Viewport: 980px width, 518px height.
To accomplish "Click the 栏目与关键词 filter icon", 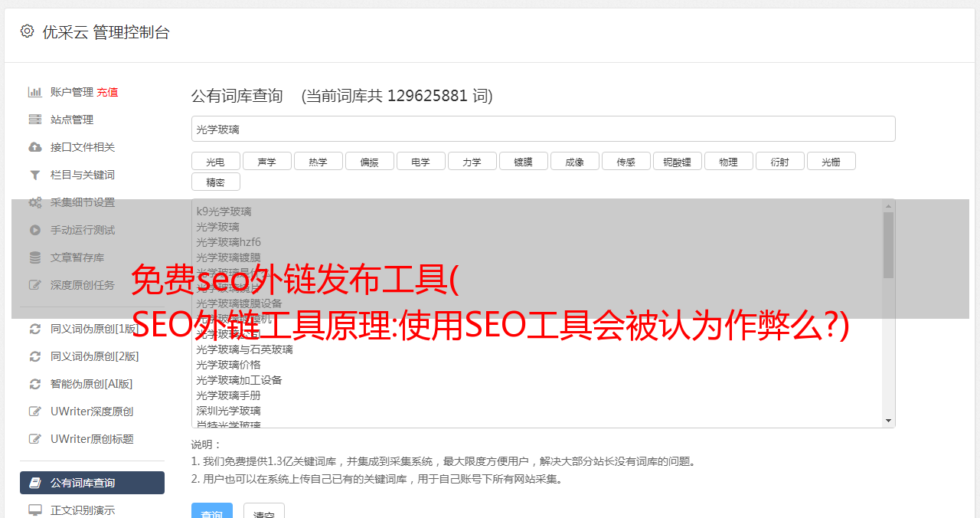I will [35, 175].
